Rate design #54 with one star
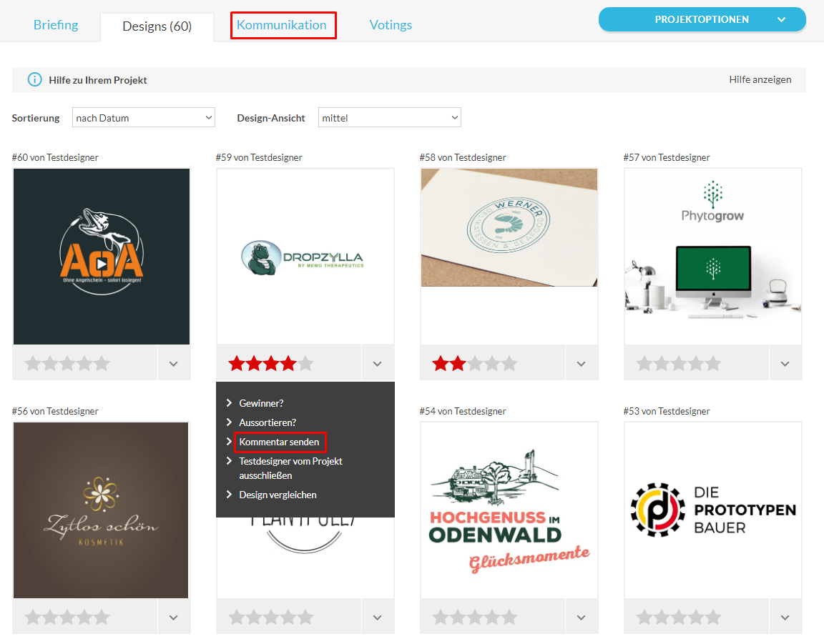This screenshot has width=824, height=644. pos(441,618)
